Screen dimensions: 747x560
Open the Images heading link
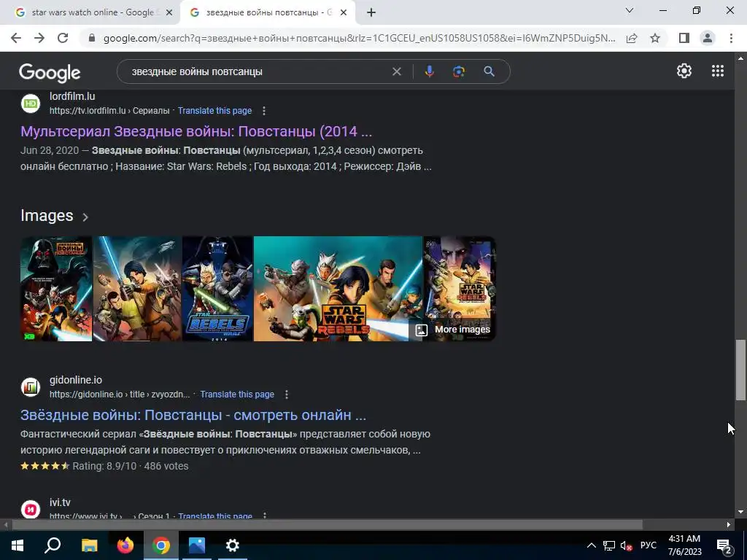[47, 216]
